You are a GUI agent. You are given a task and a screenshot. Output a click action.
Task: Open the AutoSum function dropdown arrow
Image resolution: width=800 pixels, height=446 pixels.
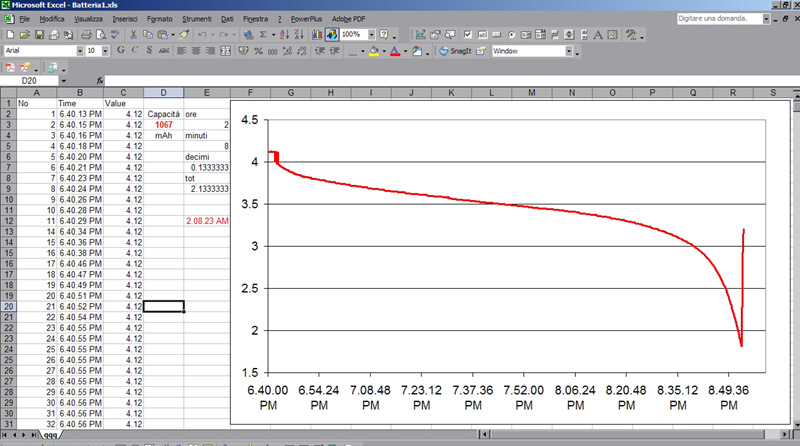[273, 35]
